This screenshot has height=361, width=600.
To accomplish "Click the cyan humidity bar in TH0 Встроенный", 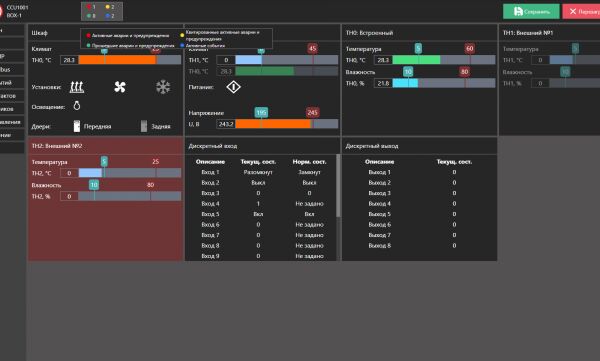I will point(405,83).
